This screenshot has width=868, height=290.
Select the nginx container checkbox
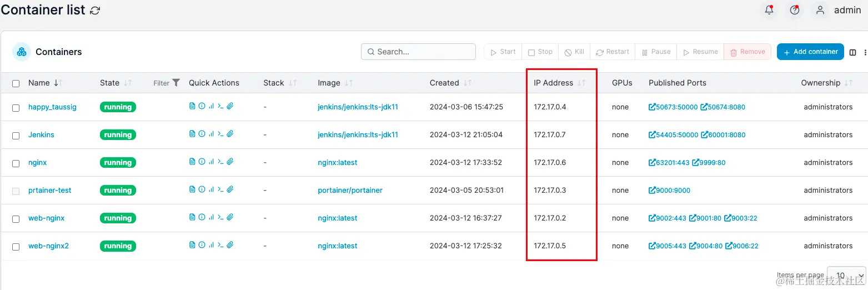coord(16,163)
